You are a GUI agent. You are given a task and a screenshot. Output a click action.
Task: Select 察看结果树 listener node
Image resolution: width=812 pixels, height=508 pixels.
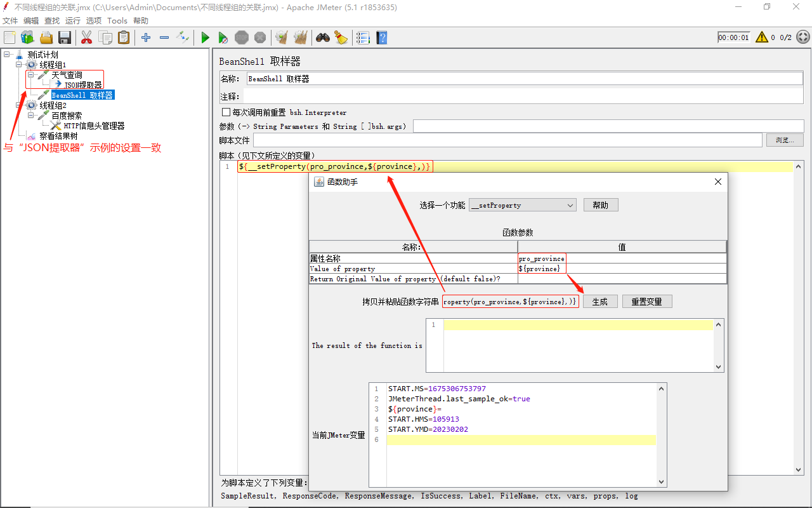click(58, 136)
